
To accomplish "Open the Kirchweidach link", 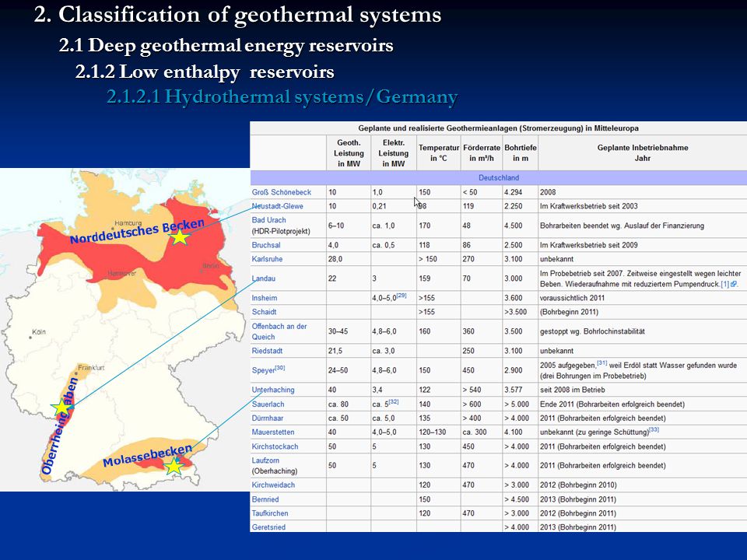I will tap(273, 485).
